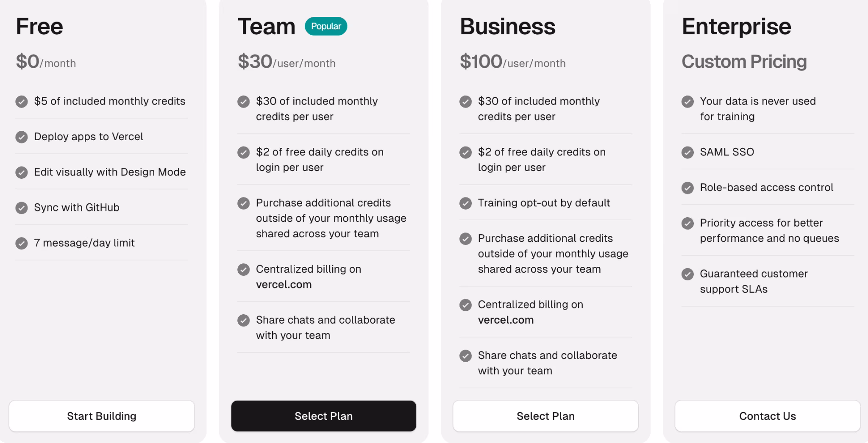Open the vercel.com link in Team plan
Viewport: 868px width, 443px height.
click(x=284, y=285)
